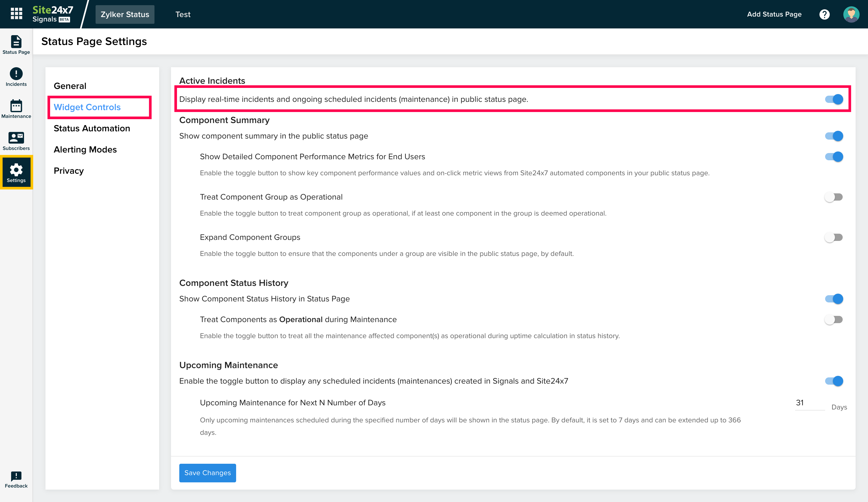
Task: Disable the Active Incidents display toggle
Action: [x=834, y=99]
